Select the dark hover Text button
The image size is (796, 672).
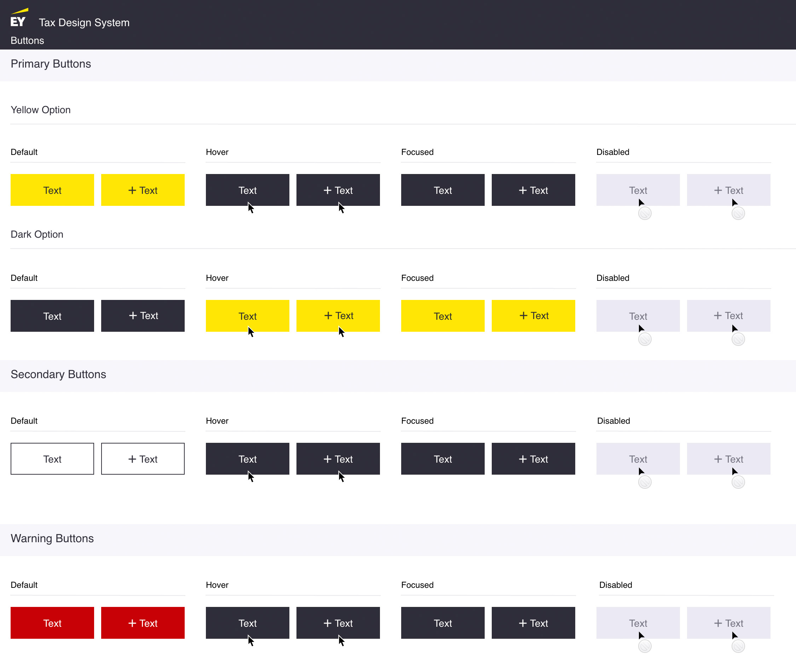[247, 190]
